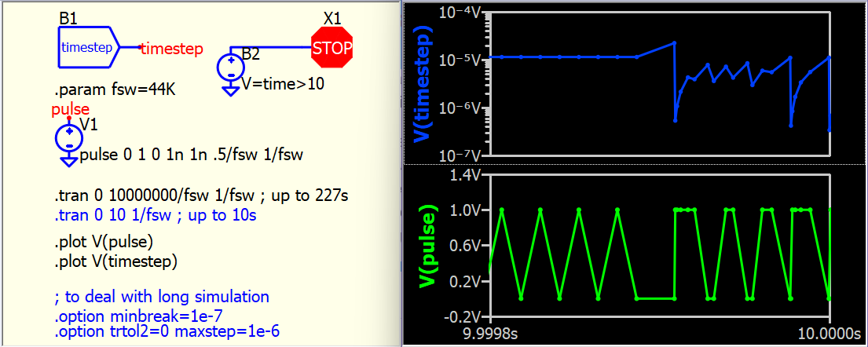Click the ground symbol under V1
The image size is (868, 347).
coord(69,162)
